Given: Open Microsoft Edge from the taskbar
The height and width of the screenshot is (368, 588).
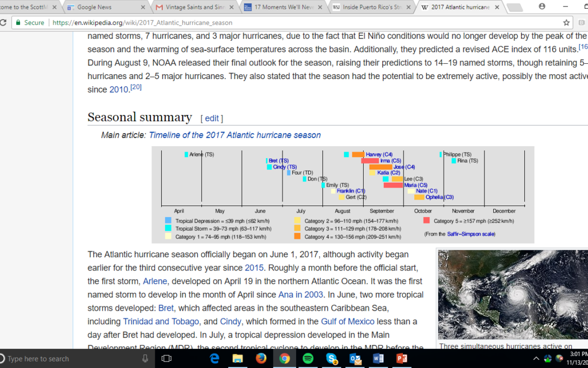Looking at the screenshot, I should [215, 358].
